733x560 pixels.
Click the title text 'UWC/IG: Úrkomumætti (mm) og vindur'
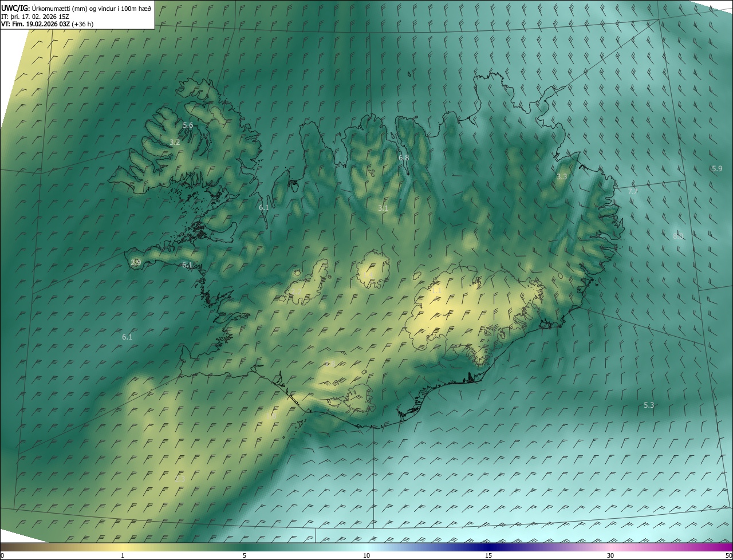click(x=76, y=8)
